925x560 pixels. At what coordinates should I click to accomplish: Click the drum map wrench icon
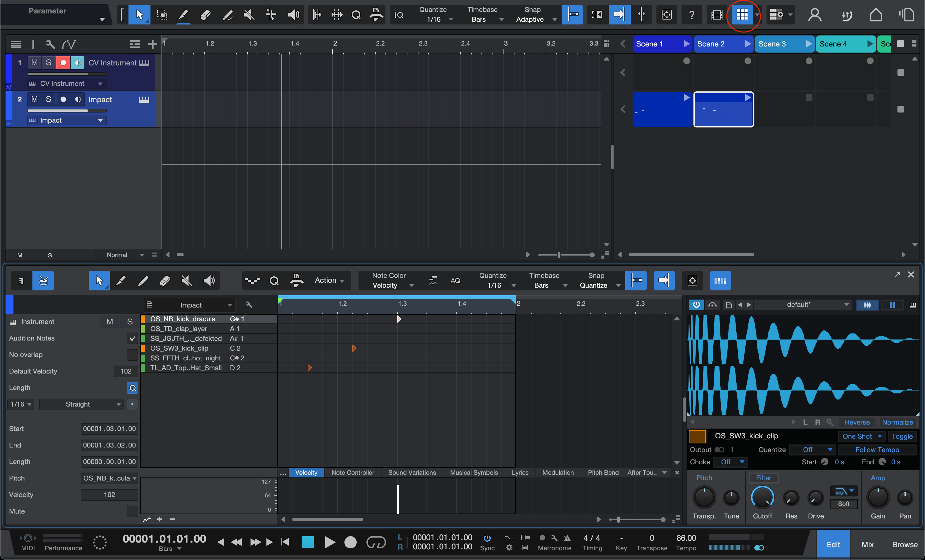(248, 304)
